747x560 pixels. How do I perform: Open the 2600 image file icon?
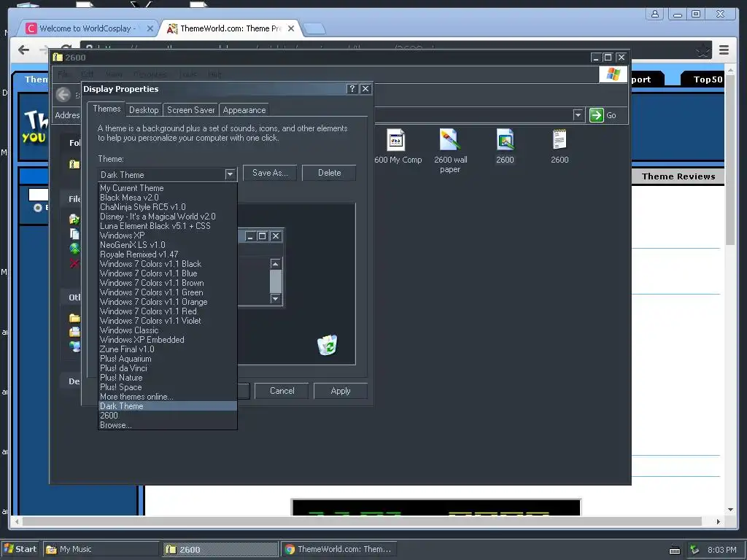[505, 140]
